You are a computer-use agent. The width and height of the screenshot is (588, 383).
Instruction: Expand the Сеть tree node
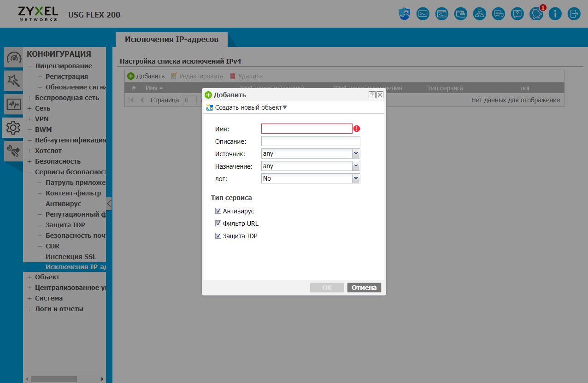[29, 108]
